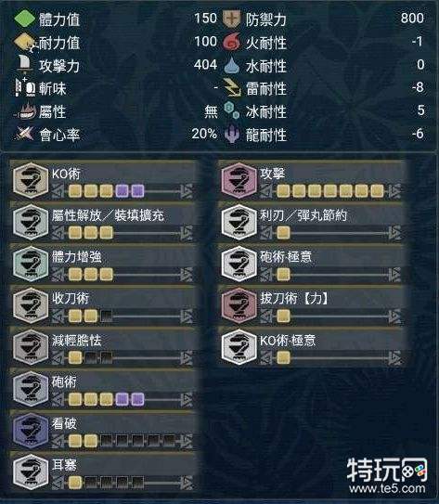This screenshot has height=504, width=439.
Task: Click the 防禦力 shield icon
Action: (232, 19)
